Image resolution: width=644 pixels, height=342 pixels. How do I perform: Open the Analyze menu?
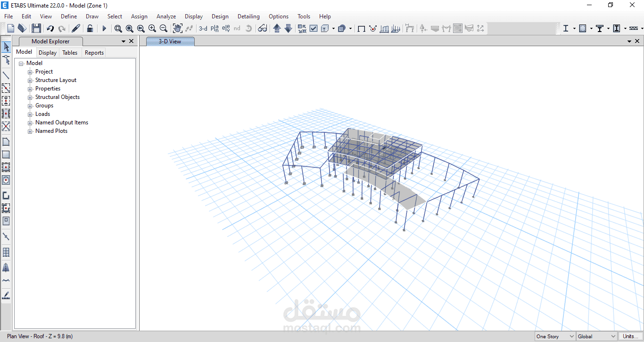click(166, 16)
